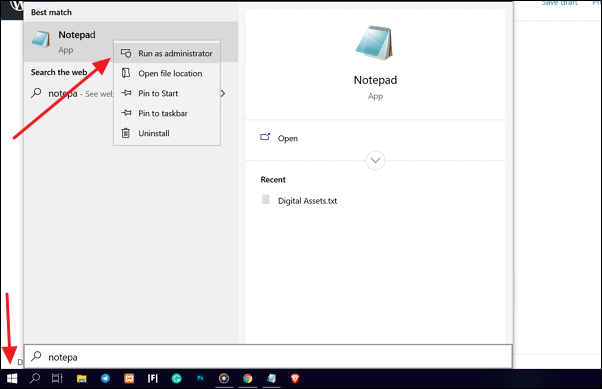
Task: Expand the notepa web search arrow
Action: pyautogui.click(x=223, y=93)
